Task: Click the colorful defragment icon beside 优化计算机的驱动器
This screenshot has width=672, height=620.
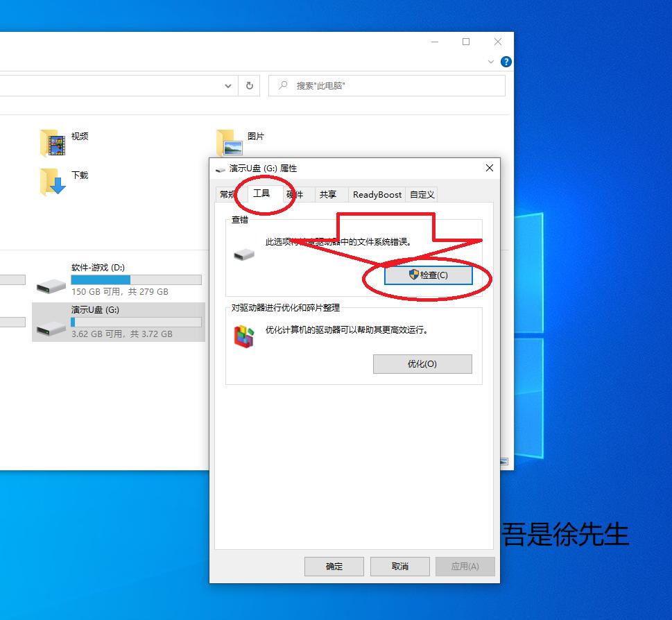Action: [x=243, y=333]
